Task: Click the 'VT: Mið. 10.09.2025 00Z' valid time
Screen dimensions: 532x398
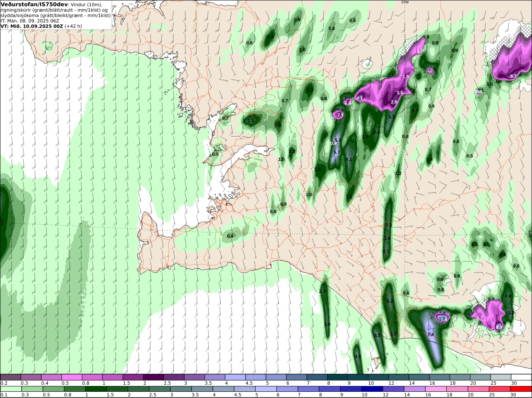Action: [x=32, y=26]
